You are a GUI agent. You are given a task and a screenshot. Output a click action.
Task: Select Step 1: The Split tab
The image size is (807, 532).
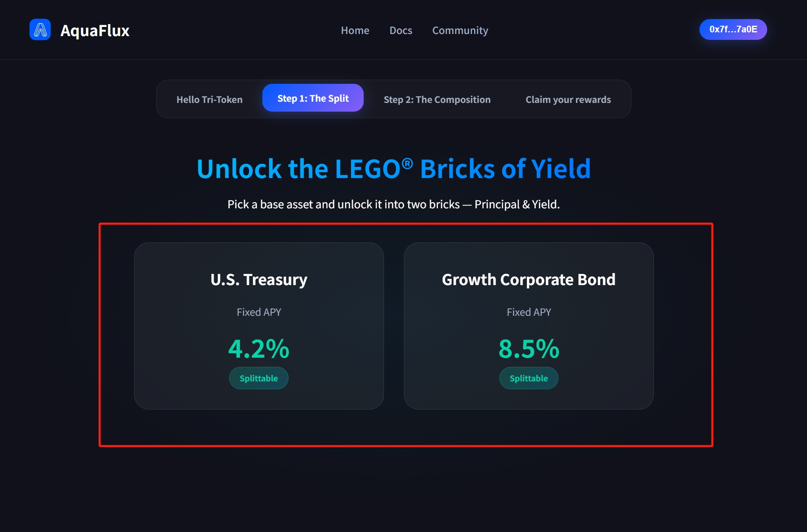coord(313,98)
